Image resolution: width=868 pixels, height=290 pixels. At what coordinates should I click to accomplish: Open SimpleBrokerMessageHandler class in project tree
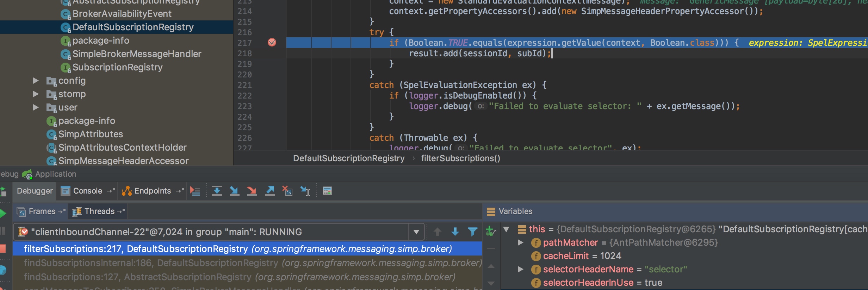pos(137,54)
